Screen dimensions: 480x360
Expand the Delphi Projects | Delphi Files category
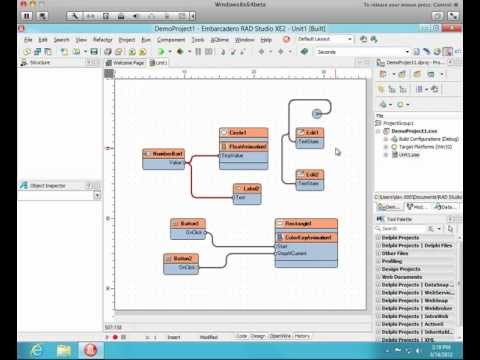(x=378, y=245)
